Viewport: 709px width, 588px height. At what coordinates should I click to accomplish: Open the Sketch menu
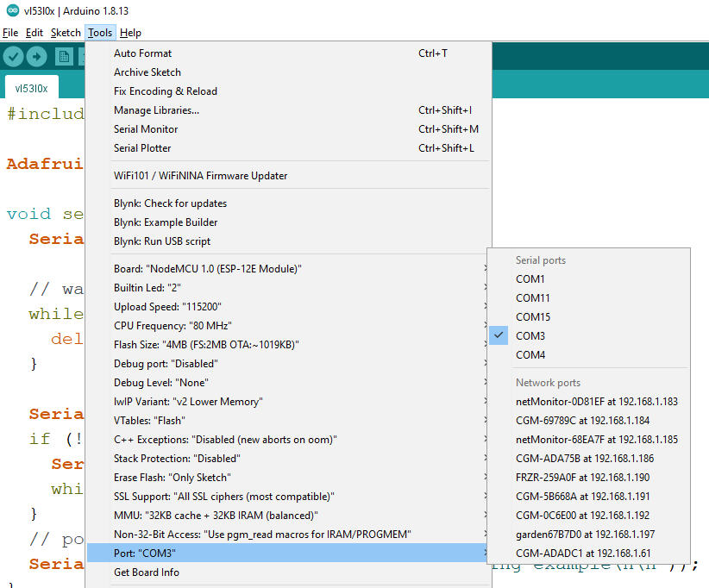click(x=66, y=32)
